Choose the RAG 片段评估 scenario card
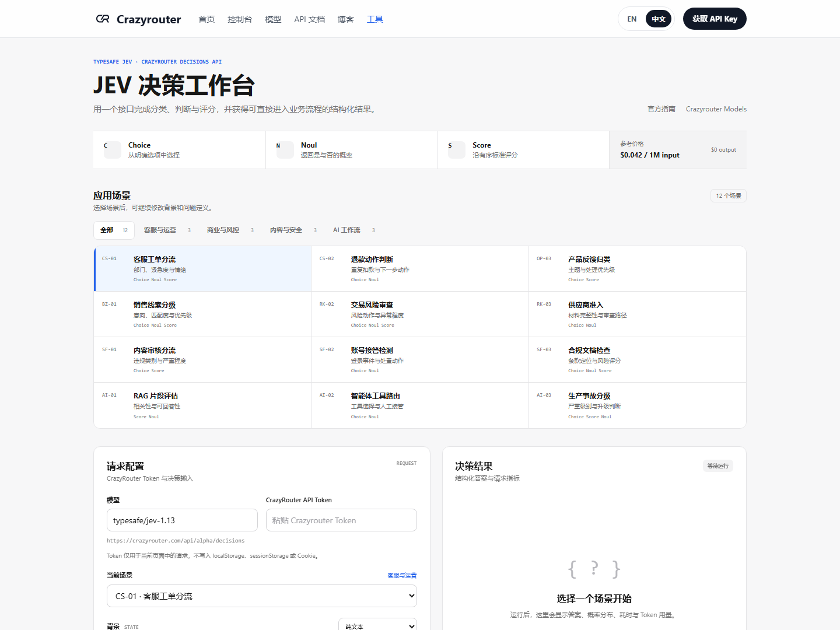Screen dimensions: 840x630 (x=202, y=405)
